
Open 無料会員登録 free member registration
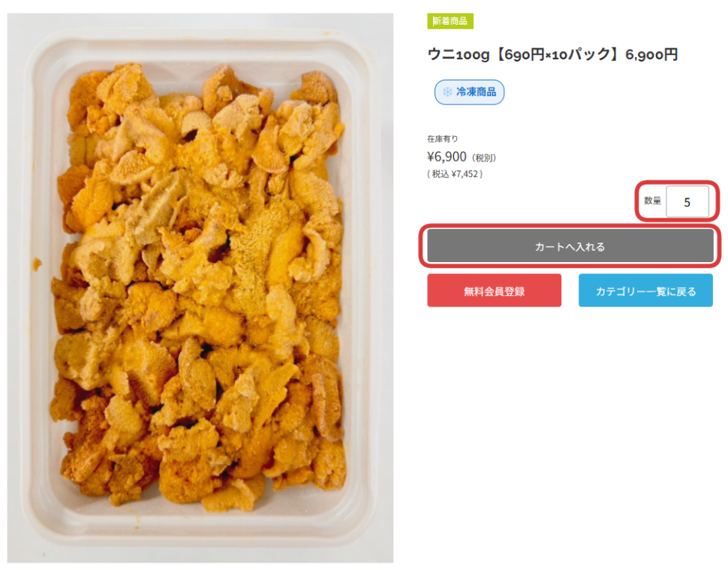494,291
